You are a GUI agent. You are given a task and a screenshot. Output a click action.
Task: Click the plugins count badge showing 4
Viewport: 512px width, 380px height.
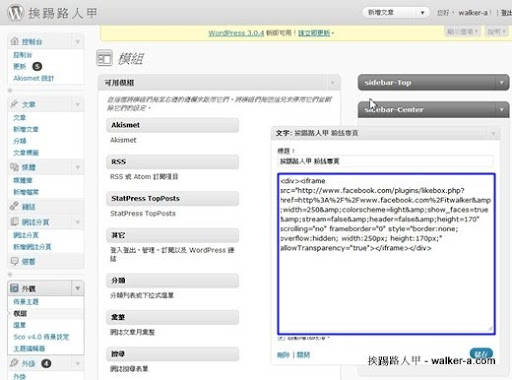pyautogui.click(x=46, y=363)
